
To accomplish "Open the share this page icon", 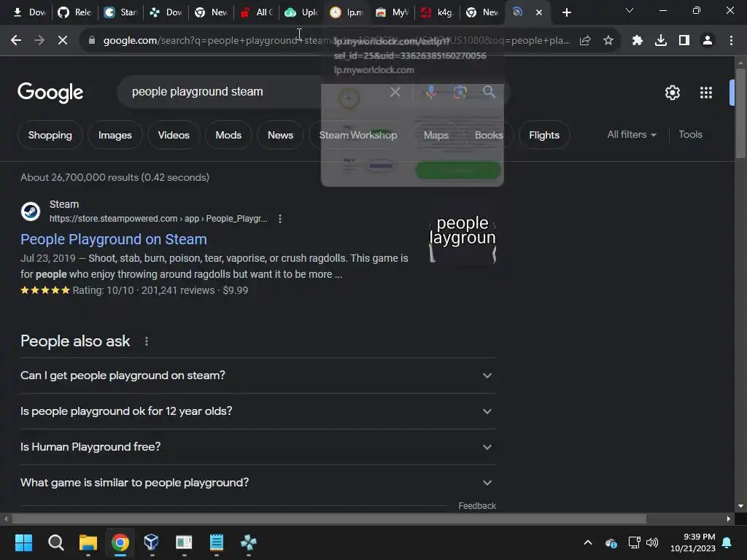I will click(x=585, y=41).
